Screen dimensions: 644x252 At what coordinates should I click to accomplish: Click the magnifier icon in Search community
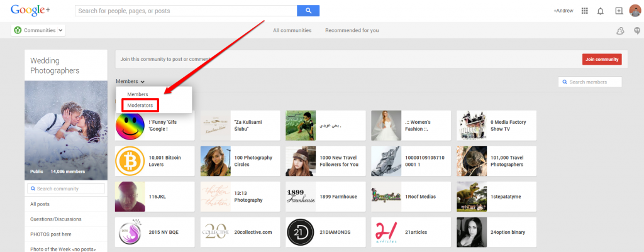[x=33, y=189]
